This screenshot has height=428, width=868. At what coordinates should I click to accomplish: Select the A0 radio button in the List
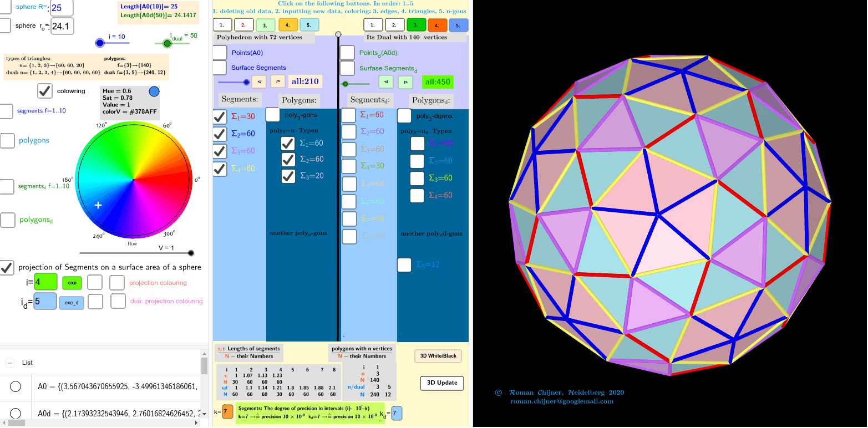click(16, 386)
